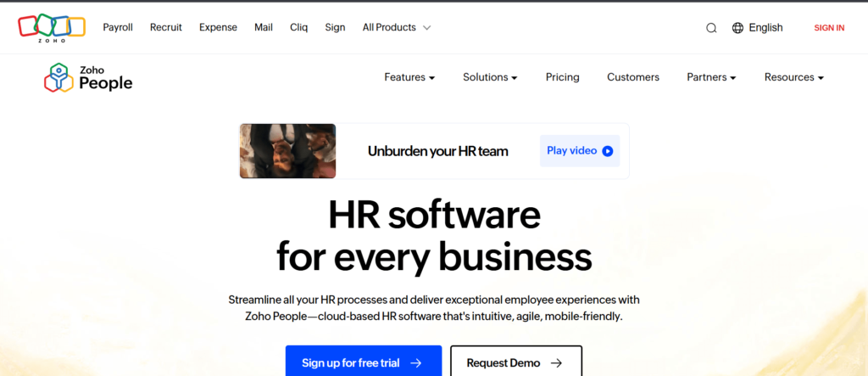The height and width of the screenshot is (376, 868).
Task: Open Sign product link
Action: (x=335, y=27)
